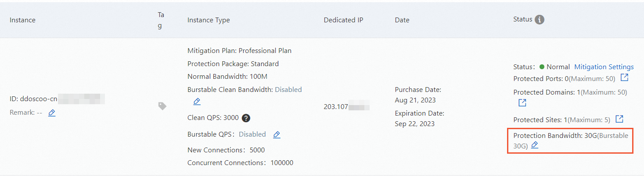Viewport: 644px width, 176px height.
Task: Edit the instance Remark with pencil icon
Action: pos(52,113)
